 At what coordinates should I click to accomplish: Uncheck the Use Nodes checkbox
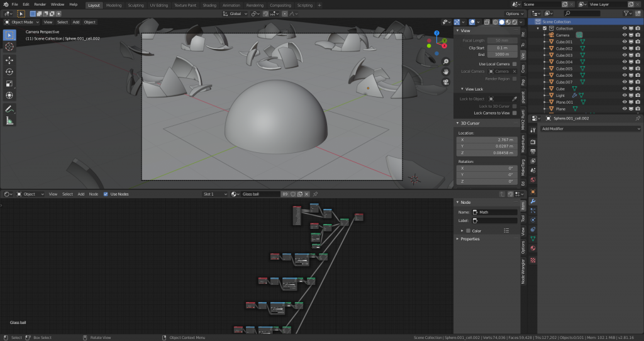pyautogui.click(x=106, y=194)
